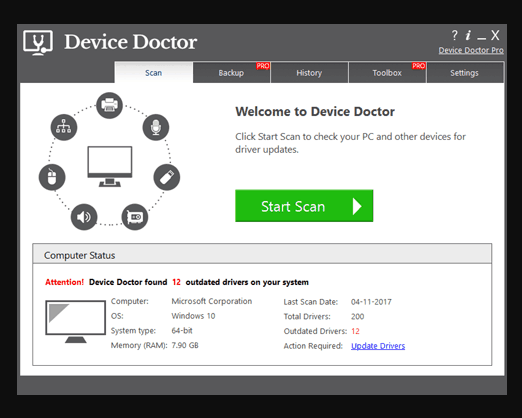Click the Computer Status panel header
522x418 pixels.
click(x=262, y=254)
